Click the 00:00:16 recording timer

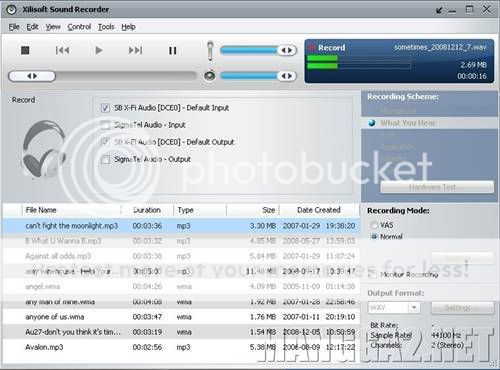(x=472, y=76)
